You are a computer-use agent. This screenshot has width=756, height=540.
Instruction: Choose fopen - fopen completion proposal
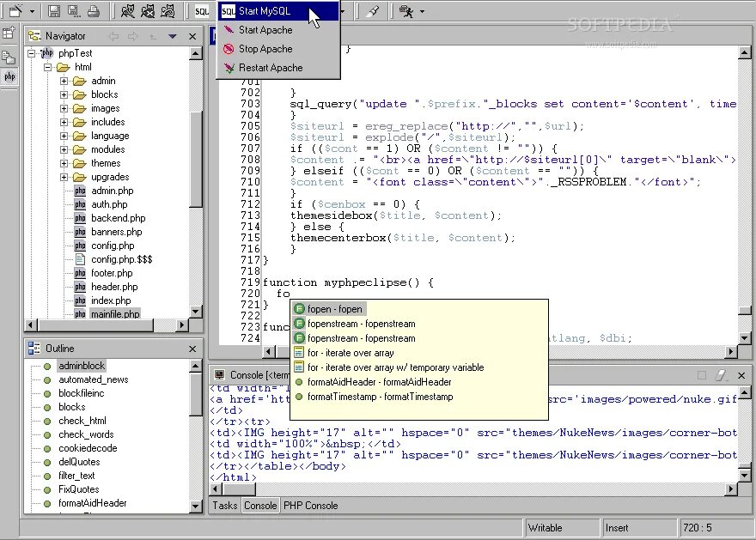[x=334, y=309]
